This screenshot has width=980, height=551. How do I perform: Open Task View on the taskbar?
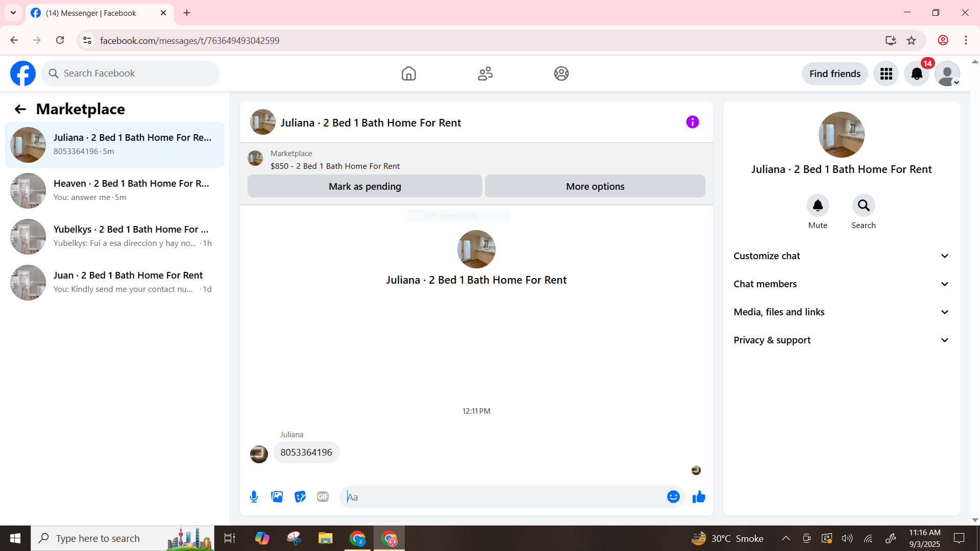(230, 538)
